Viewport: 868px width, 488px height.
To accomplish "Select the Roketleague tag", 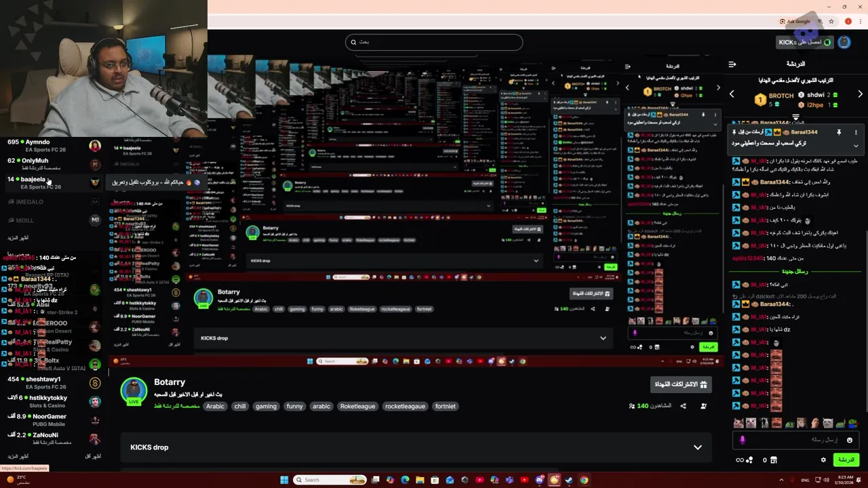I will (357, 407).
